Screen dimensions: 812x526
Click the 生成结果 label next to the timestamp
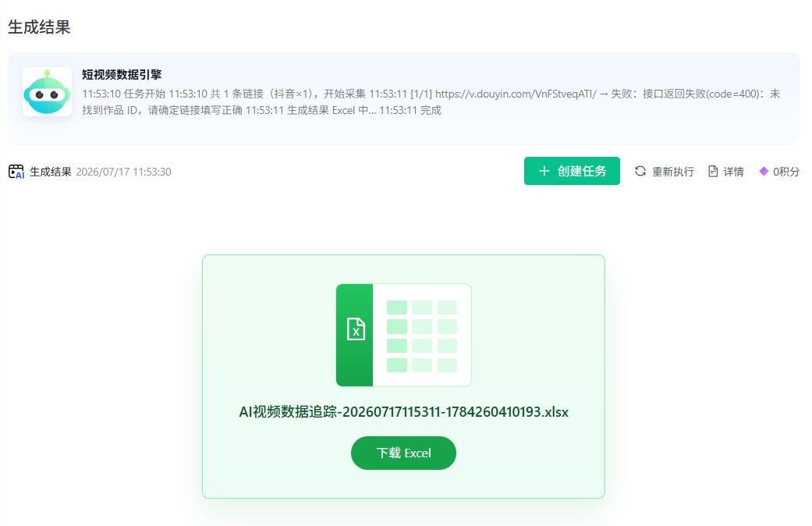[50, 172]
